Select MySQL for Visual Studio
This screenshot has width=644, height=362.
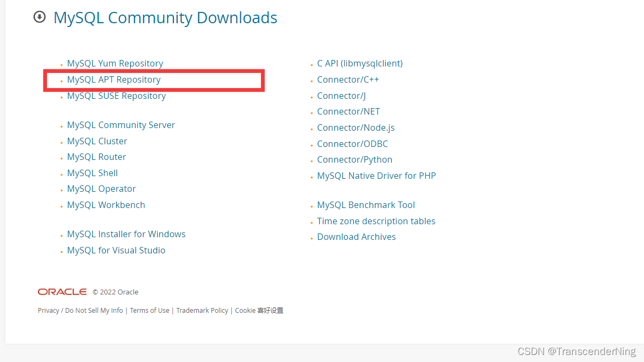tap(116, 250)
